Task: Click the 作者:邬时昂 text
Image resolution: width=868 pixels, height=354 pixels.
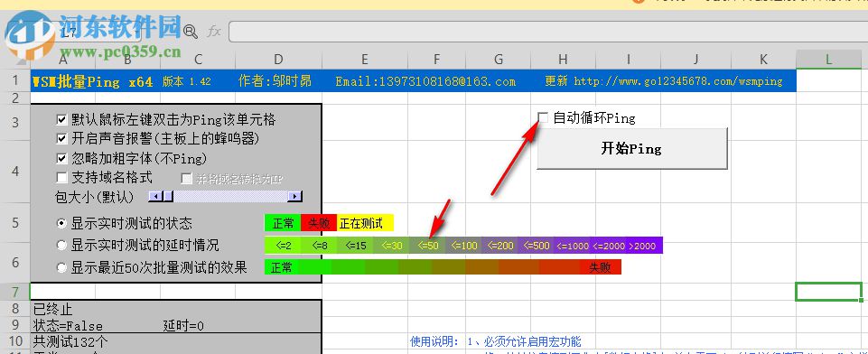Action: 275,81
